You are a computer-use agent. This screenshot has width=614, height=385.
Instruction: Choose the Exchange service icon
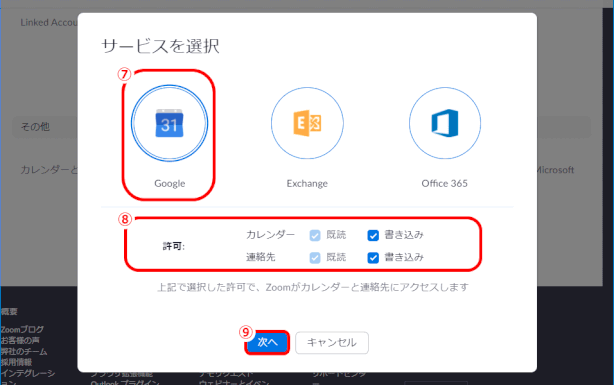pos(307,123)
